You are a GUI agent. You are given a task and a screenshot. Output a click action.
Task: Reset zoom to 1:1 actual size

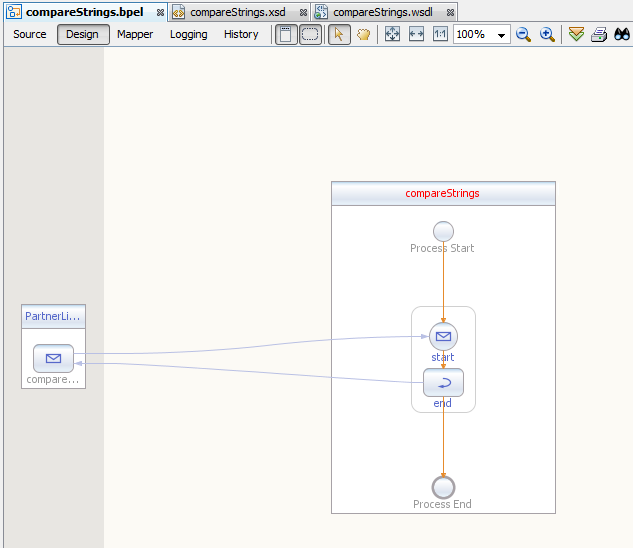(440, 34)
